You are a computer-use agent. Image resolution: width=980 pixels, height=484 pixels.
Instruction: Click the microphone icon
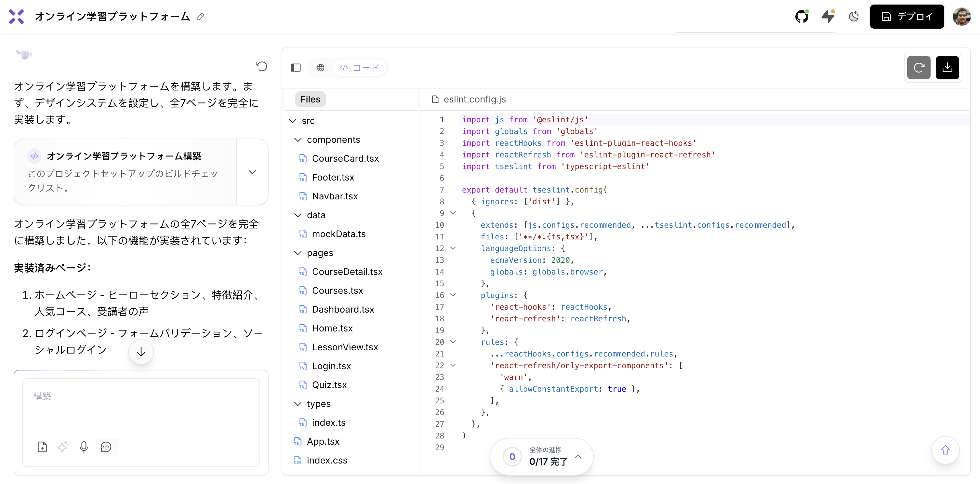tap(84, 447)
